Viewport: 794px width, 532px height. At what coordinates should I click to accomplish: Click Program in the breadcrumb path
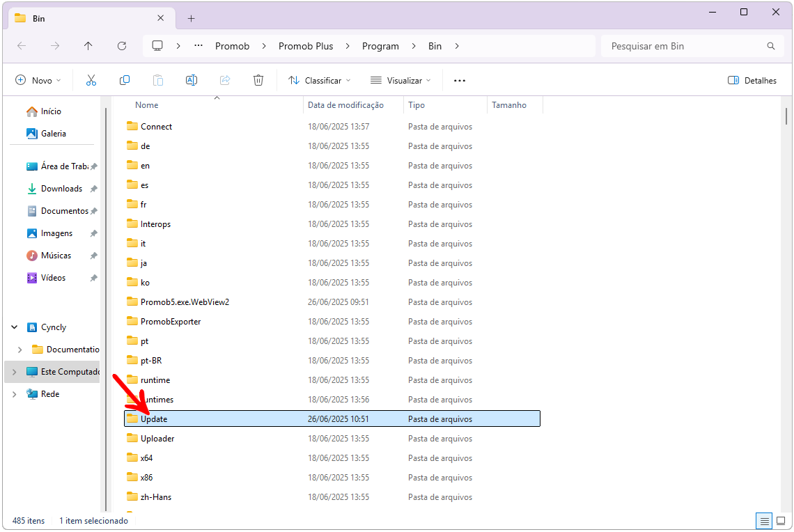coord(380,46)
